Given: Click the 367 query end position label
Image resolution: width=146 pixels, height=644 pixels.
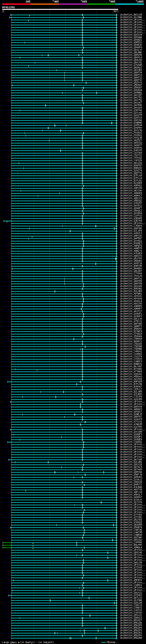Looking at the screenshot, I should pyautogui.click(x=115, y=11).
